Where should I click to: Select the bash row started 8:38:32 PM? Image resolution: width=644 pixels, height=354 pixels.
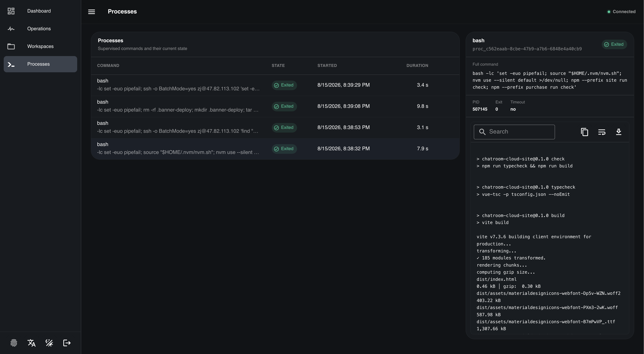tap(275, 149)
